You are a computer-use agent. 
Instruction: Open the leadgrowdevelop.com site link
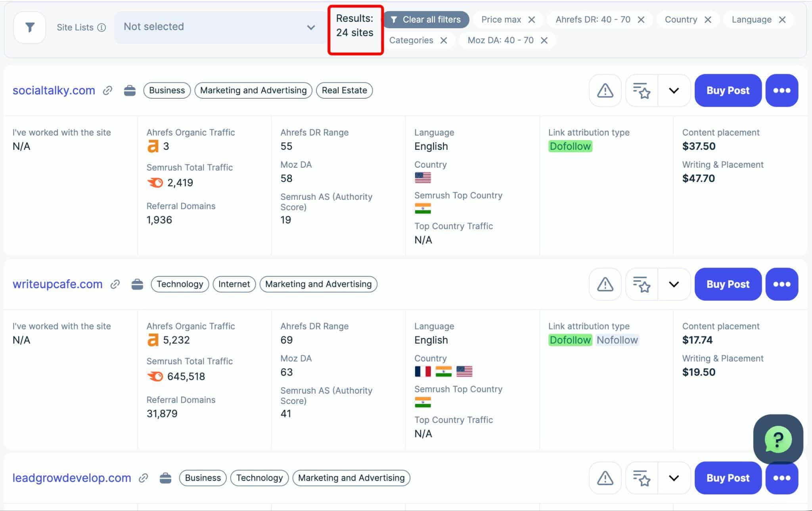pyautogui.click(x=72, y=478)
